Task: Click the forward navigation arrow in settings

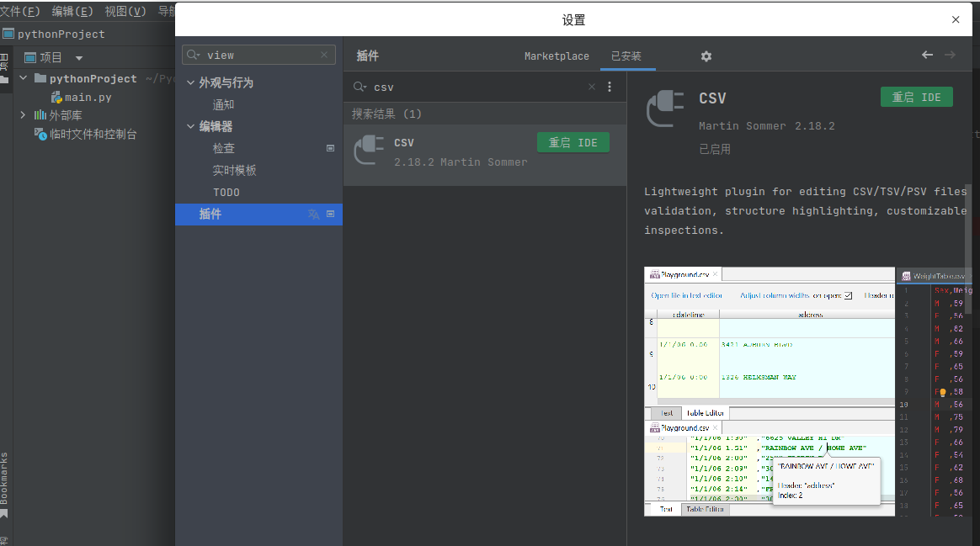Action: (951, 54)
